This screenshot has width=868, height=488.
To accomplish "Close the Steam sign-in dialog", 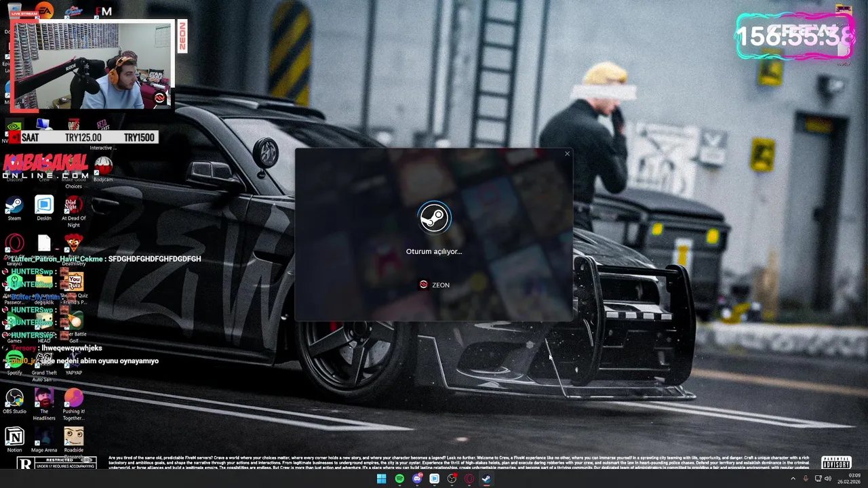I will tap(567, 154).
